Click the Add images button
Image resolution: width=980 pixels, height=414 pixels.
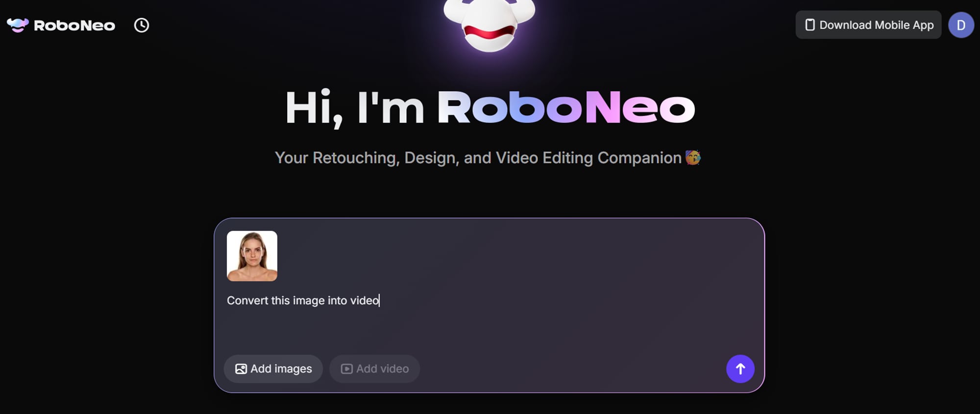pos(273,369)
